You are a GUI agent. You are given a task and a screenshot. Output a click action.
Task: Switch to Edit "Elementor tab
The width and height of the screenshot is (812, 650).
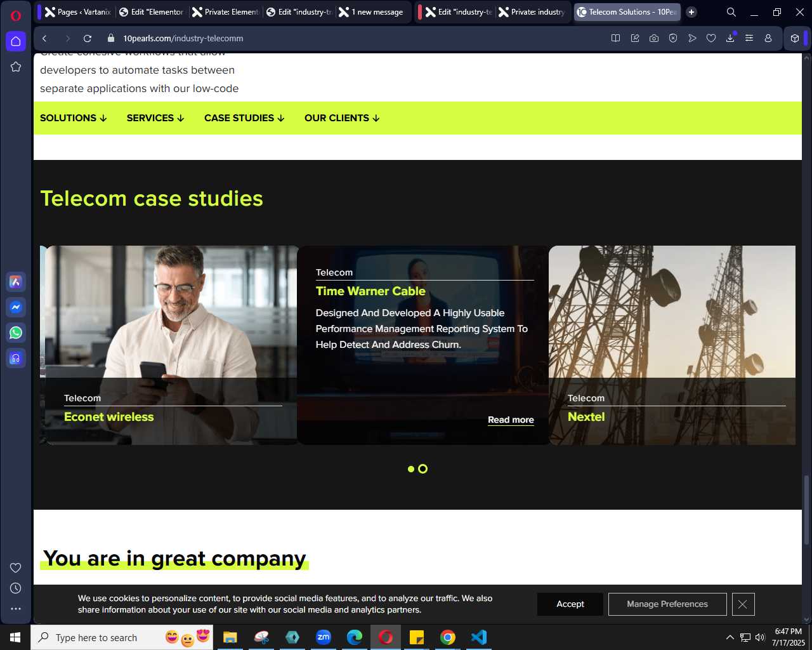[151, 12]
